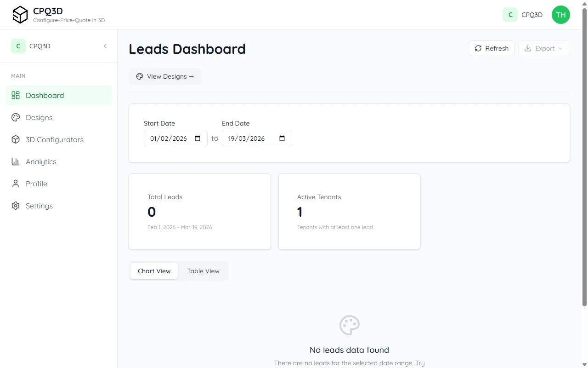588x368 pixels.
Task: Open the Dashboard section from the sidebar
Action: point(45,95)
